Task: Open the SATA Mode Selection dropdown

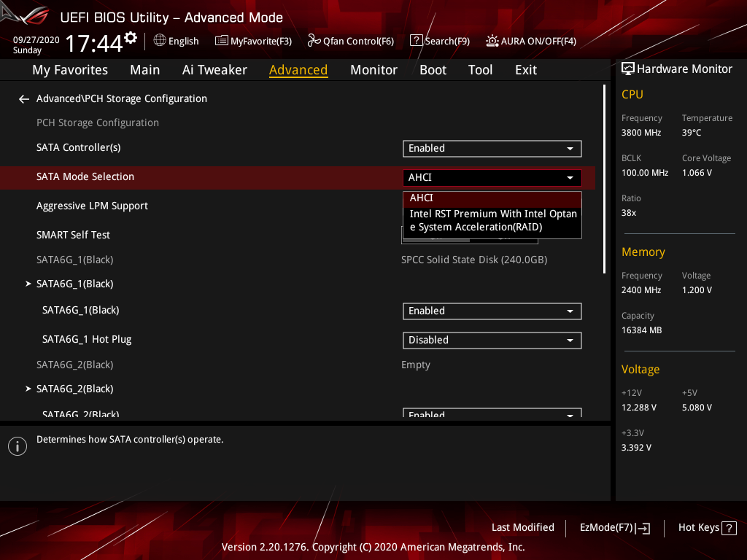Action: (492, 178)
